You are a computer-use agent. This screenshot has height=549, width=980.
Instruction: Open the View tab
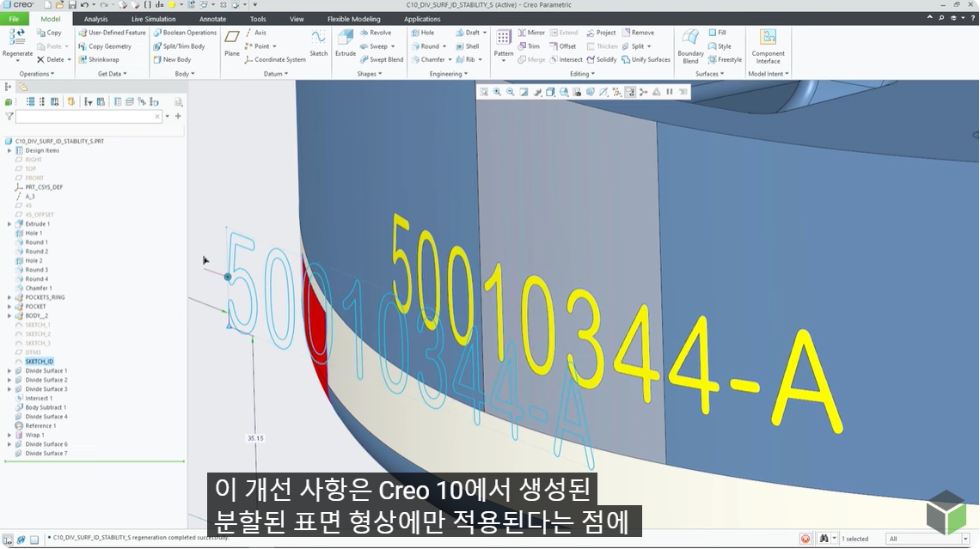pos(297,19)
